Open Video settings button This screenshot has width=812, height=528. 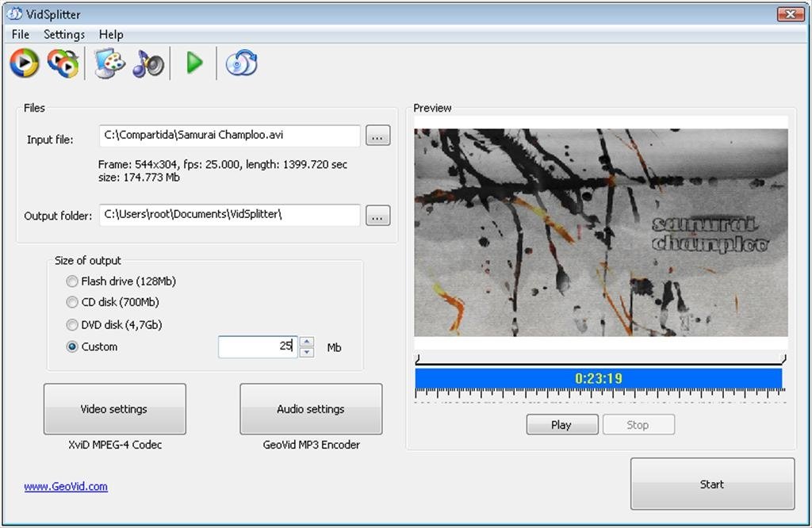114,409
